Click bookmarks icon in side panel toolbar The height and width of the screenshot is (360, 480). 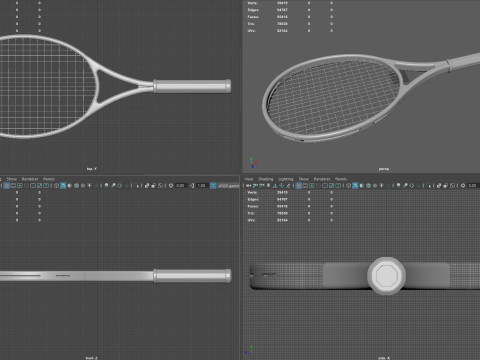click(268, 185)
